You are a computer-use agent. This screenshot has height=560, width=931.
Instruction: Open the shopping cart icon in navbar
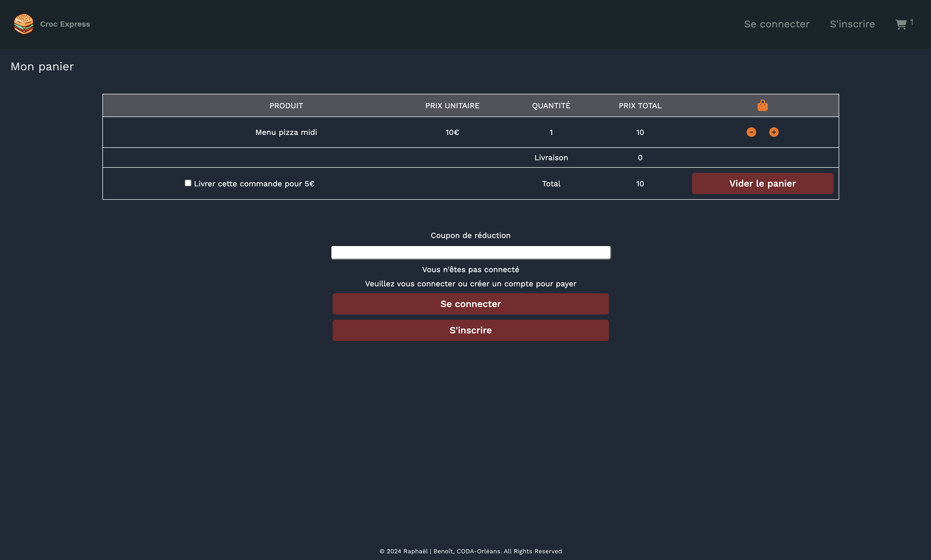[901, 25]
